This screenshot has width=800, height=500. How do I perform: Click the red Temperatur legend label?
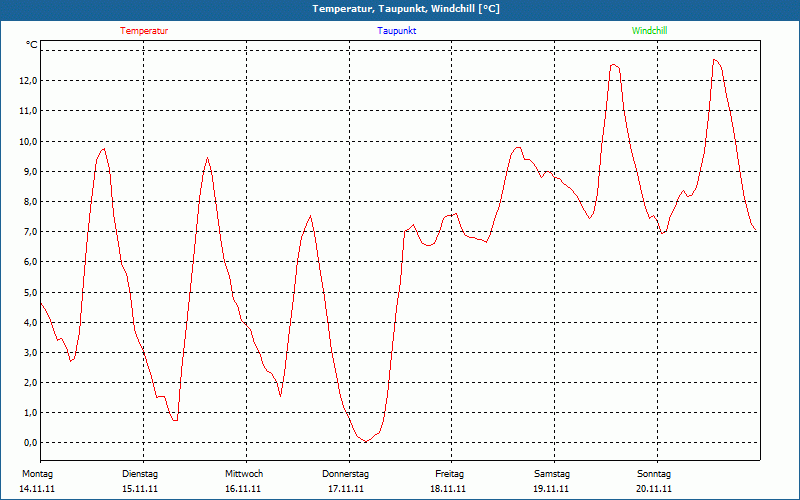(x=144, y=31)
